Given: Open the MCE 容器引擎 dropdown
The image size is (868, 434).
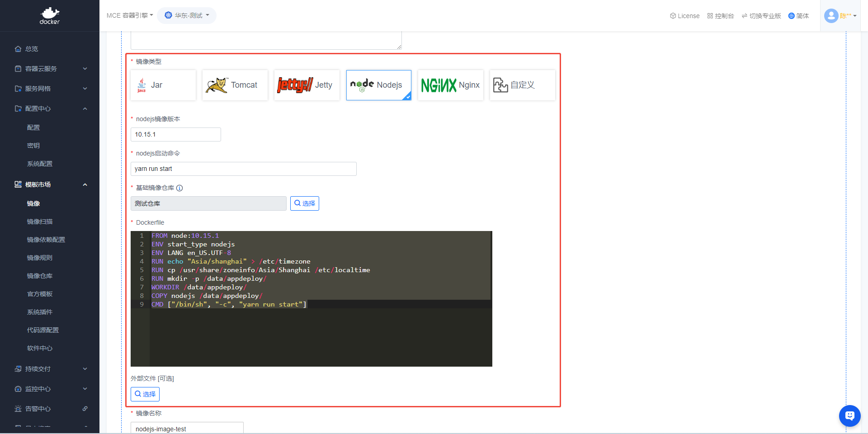Looking at the screenshot, I should click(130, 15).
